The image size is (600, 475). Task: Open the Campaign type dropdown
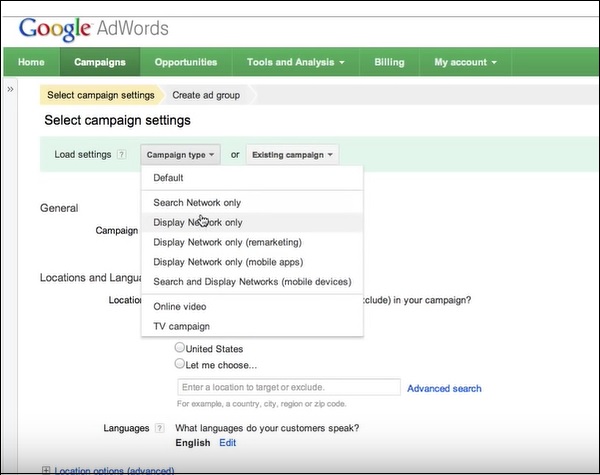click(x=180, y=155)
